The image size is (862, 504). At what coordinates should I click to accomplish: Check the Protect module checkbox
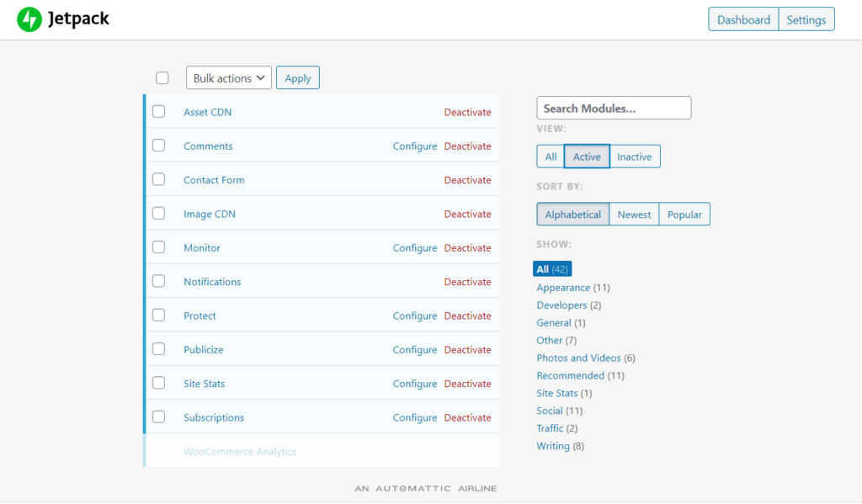click(159, 316)
